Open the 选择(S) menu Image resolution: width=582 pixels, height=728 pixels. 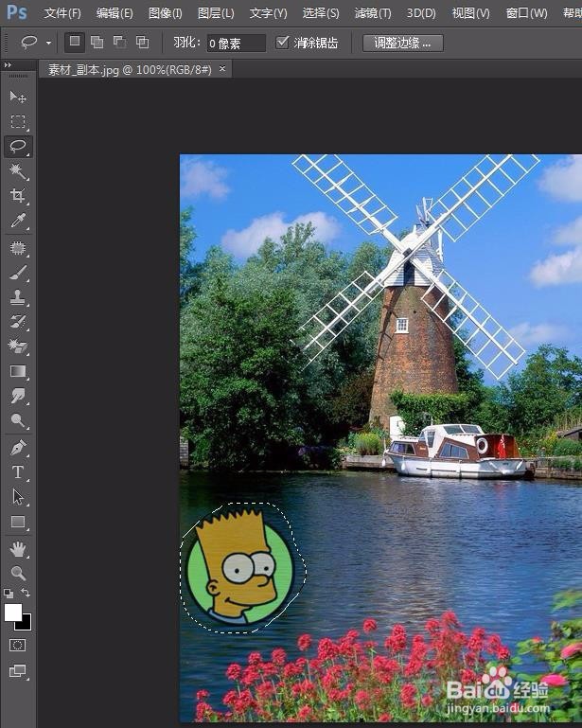(321, 13)
